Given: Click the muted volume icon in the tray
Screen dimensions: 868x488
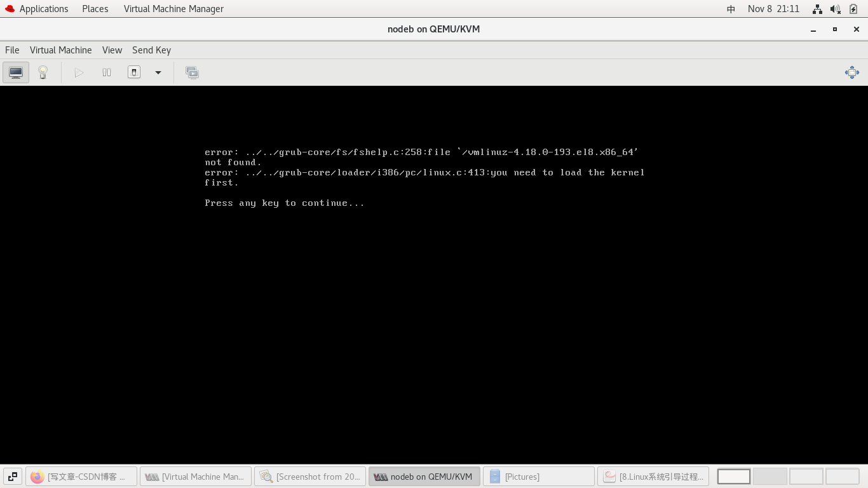Looking at the screenshot, I should pyautogui.click(x=834, y=8).
